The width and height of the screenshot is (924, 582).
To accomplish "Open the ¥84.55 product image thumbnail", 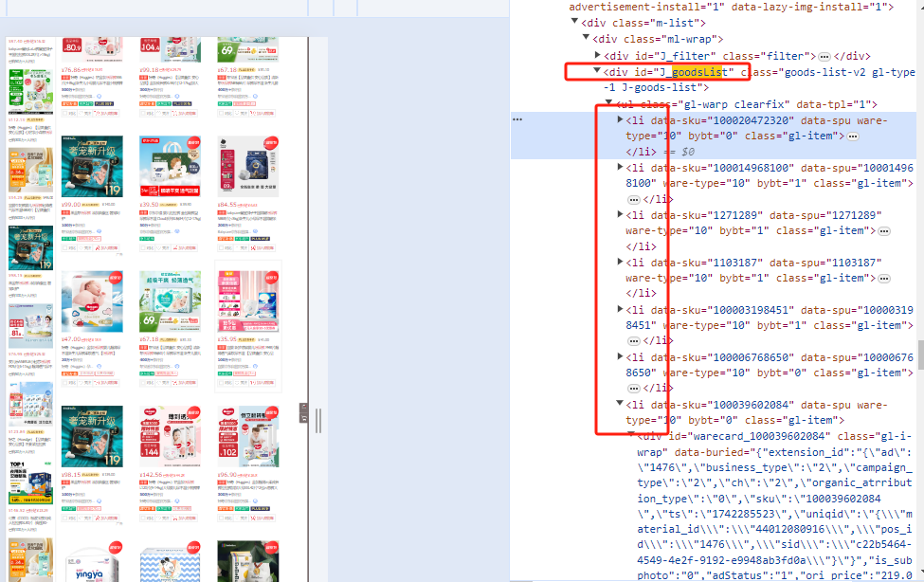I will click(x=248, y=166).
